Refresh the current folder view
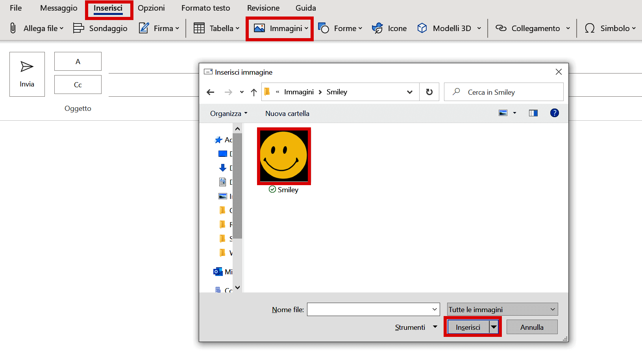Viewport: 642px width, 364px height. [x=429, y=92]
